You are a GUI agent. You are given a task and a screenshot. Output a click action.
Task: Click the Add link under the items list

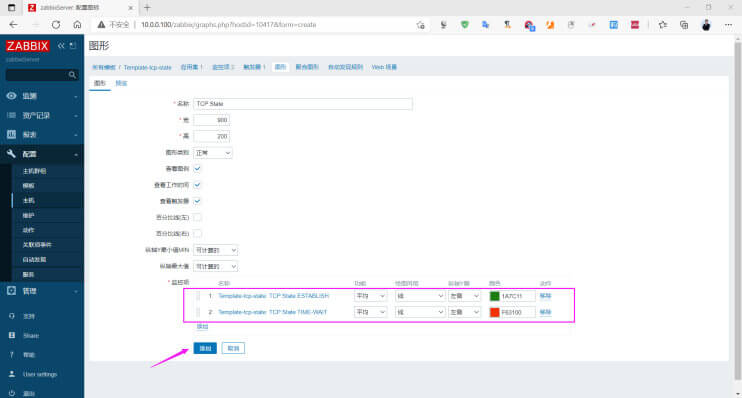tap(203, 327)
